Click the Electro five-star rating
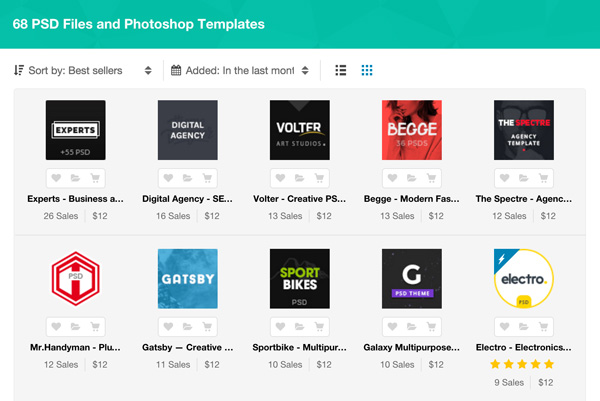 click(524, 365)
